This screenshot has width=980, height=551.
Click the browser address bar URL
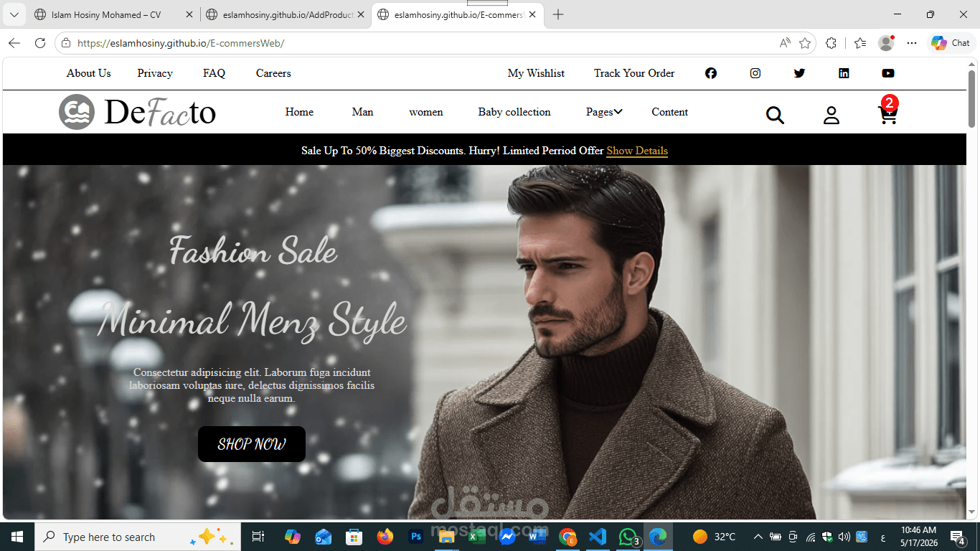[x=181, y=43]
